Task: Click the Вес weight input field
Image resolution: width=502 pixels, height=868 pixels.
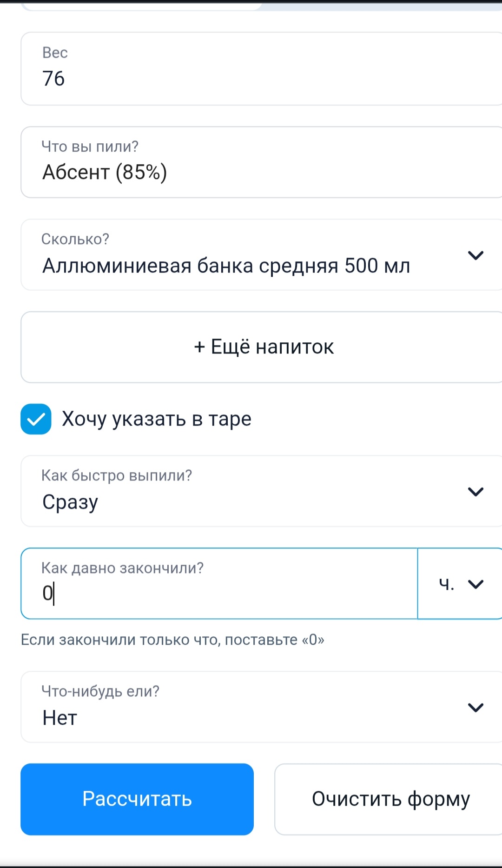Action: (x=260, y=69)
